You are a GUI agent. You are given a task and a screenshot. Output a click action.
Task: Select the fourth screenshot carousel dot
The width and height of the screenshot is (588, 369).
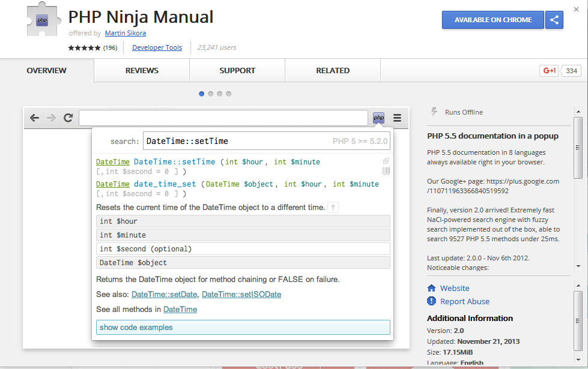229,94
